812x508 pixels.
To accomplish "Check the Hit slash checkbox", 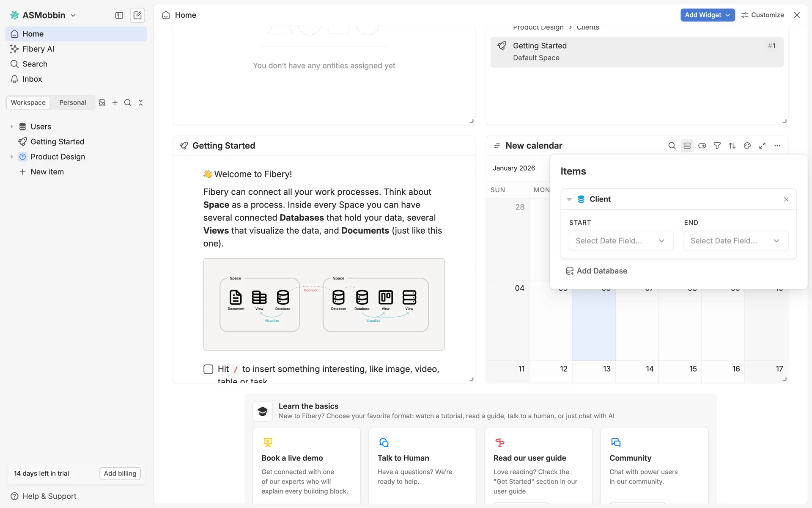I will tap(208, 369).
